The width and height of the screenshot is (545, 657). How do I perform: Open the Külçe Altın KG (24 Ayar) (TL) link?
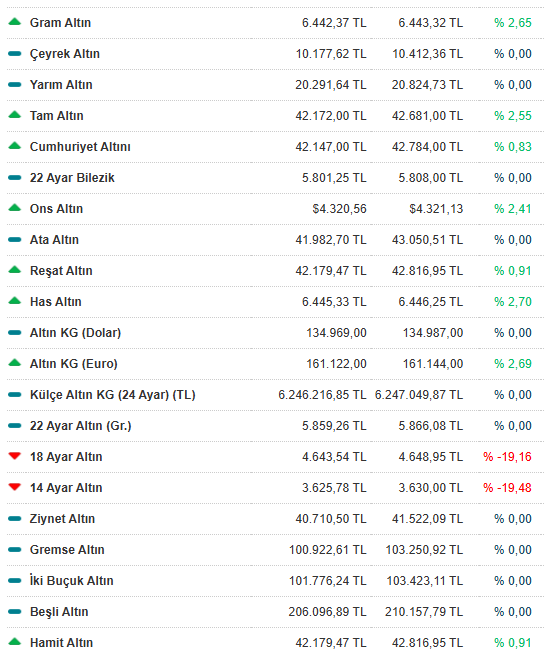[113, 395]
